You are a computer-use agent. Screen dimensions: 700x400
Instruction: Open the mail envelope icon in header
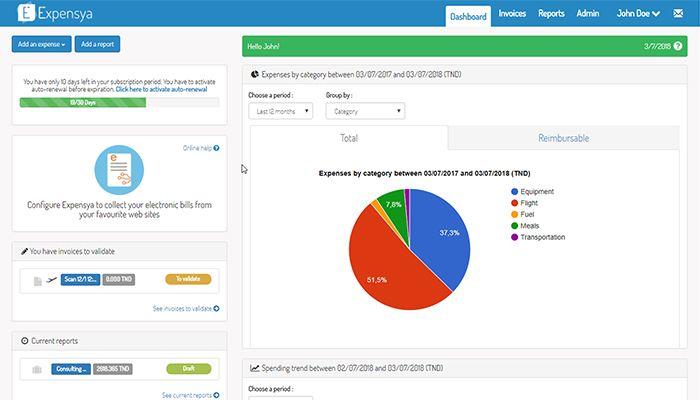click(678, 13)
